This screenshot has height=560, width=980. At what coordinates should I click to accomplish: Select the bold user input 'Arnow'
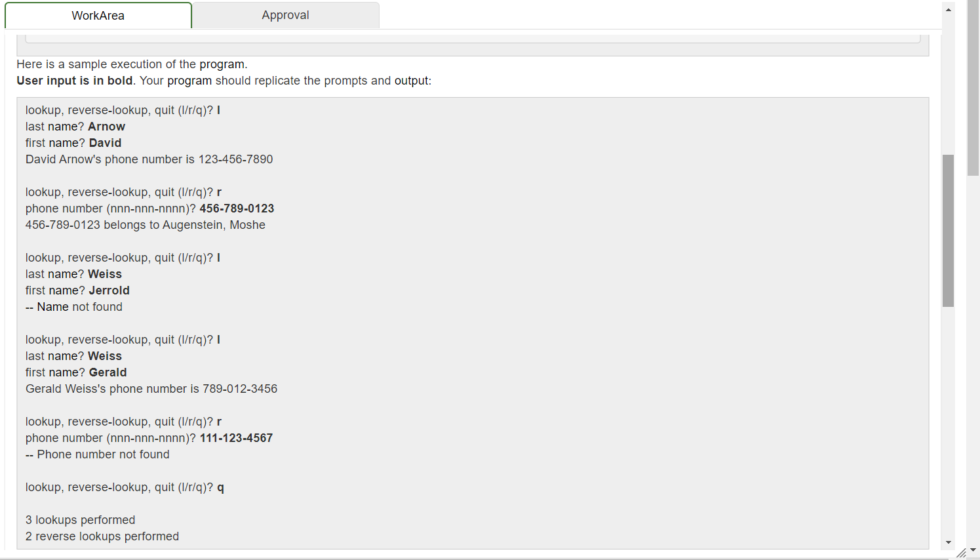[x=106, y=126]
